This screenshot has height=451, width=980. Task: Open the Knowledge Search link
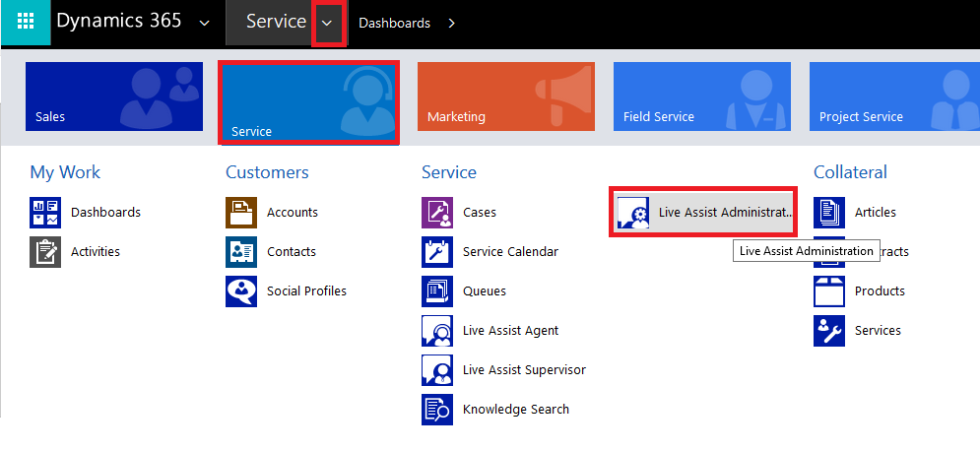(516, 409)
